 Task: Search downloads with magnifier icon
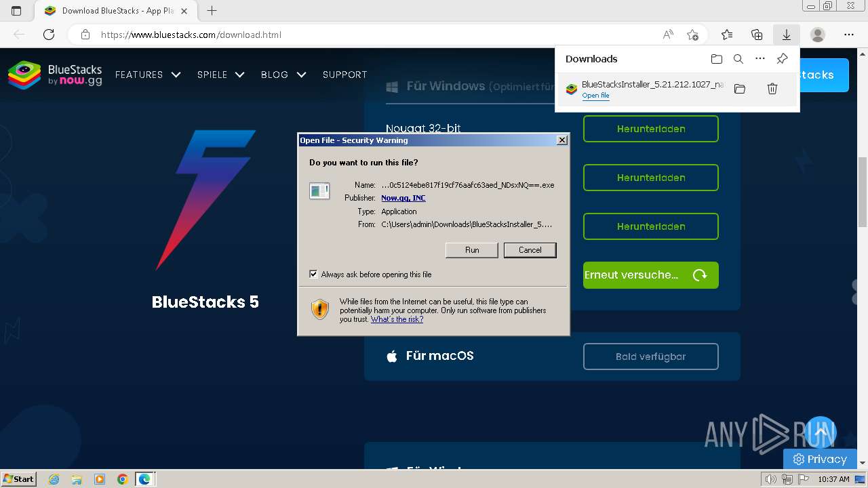click(738, 59)
